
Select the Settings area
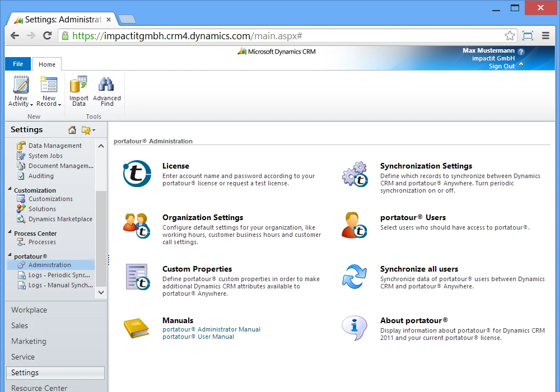tap(55, 373)
